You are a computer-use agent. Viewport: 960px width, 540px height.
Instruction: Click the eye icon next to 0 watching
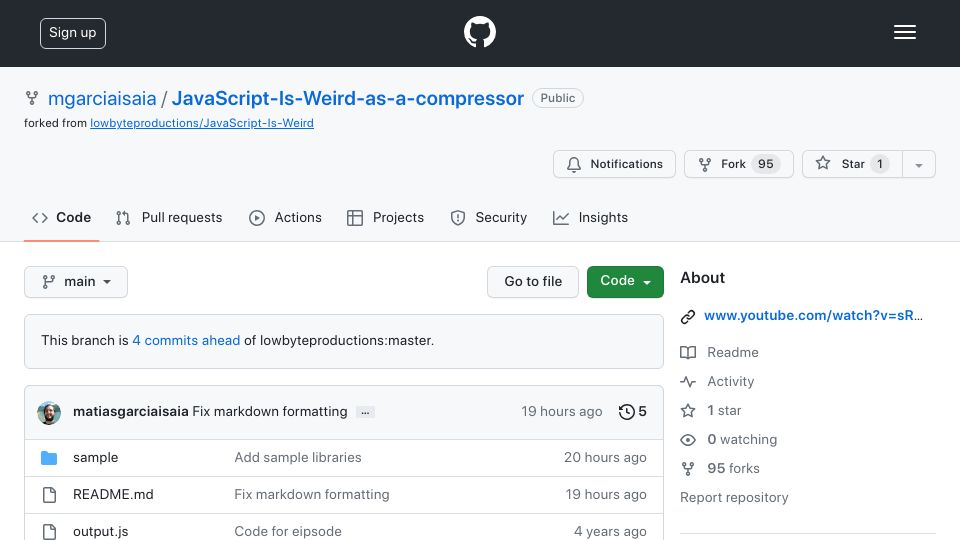point(688,440)
